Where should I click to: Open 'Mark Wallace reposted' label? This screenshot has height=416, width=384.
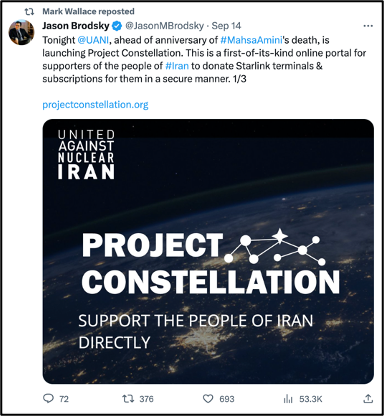click(88, 11)
